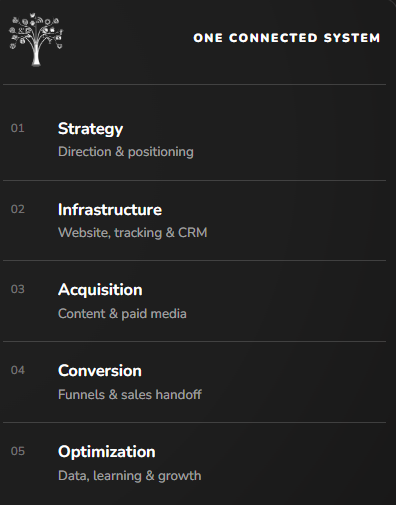
Task: Click Website, tracking & CRM text
Action: pos(133,233)
